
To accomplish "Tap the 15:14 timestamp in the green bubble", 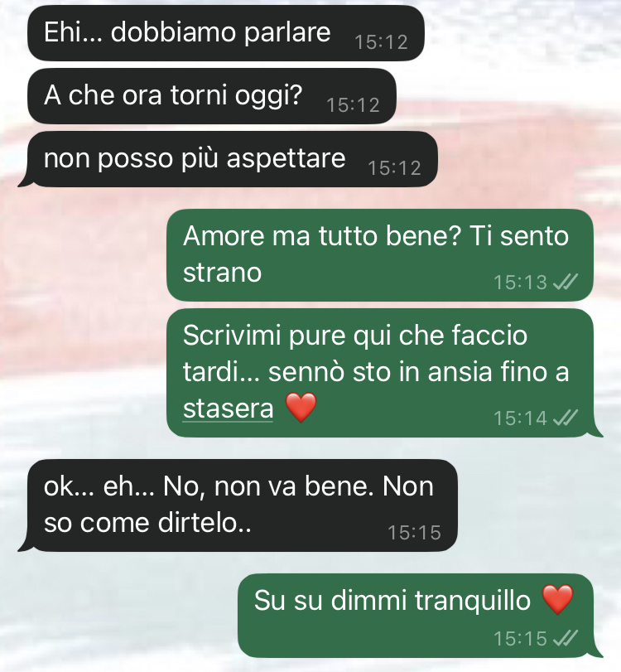I will tap(520, 418).
